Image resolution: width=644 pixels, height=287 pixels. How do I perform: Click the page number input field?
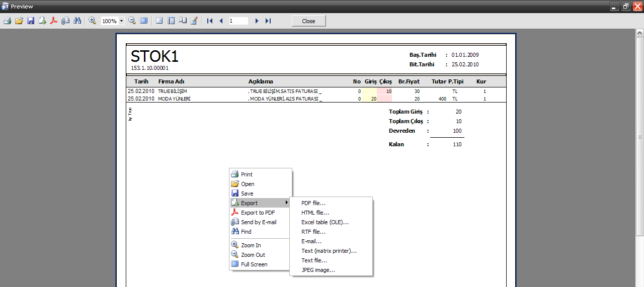pos(238,21)
